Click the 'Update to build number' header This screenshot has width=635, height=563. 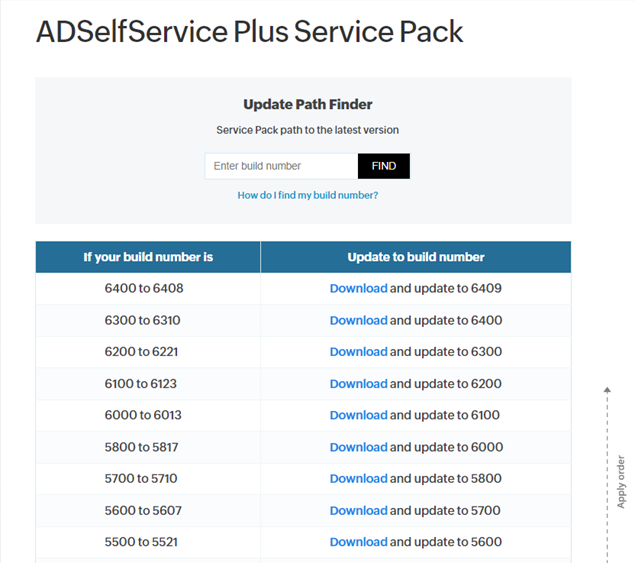click(416, 257)
